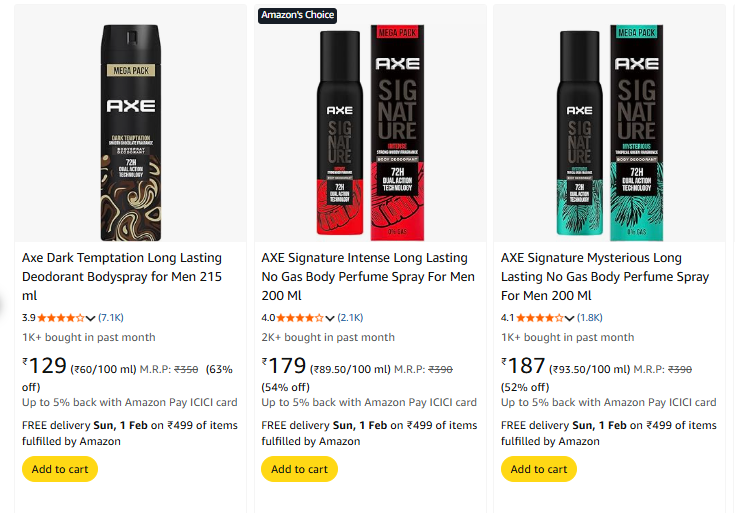
Task: Click the ₹129 price of Dark Temptation
Action: (x=43, y=367)
